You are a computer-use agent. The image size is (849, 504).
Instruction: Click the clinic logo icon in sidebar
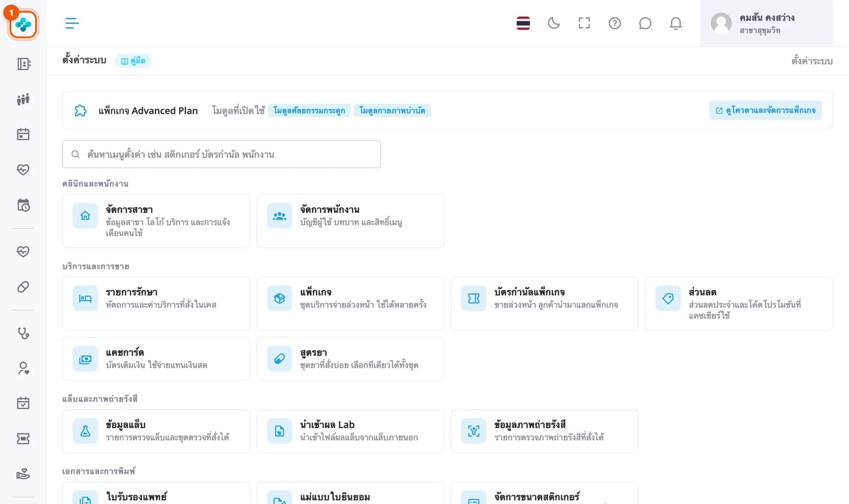[23, 25]
